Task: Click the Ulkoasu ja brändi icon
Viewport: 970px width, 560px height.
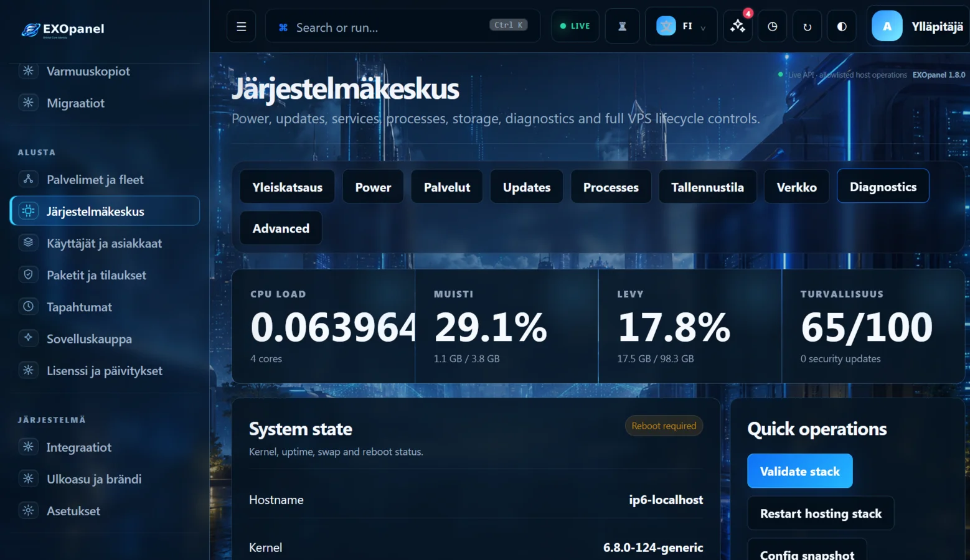Action: [x=28, y=478]
